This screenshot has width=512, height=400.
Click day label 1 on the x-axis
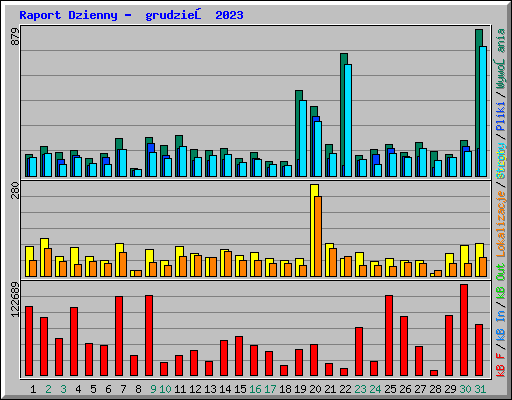point(33,389)
